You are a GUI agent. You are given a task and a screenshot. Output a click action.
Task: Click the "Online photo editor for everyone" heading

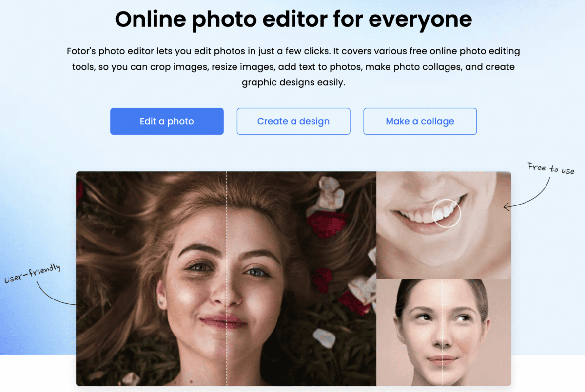click(x=293, y=19)
